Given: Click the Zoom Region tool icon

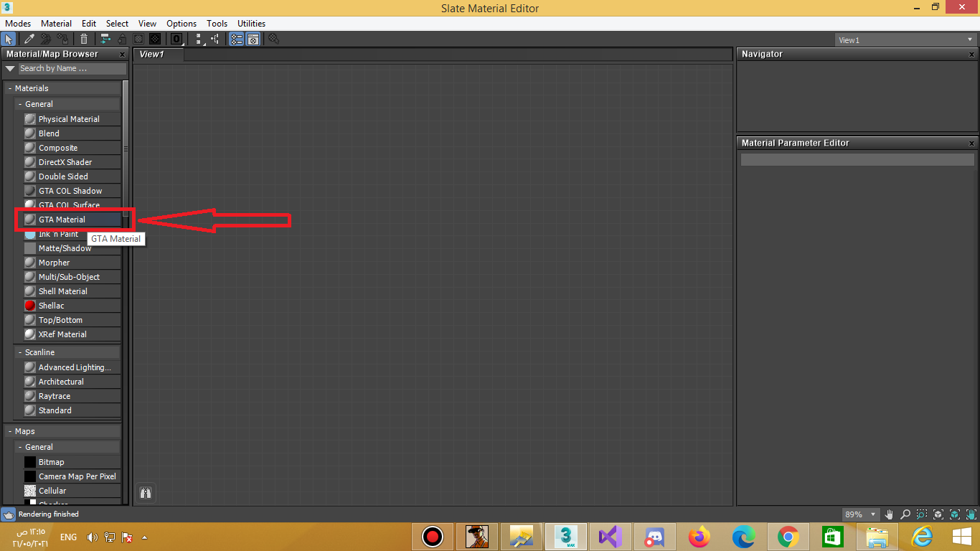Looking at the screenshot, I should pos(922,514).
